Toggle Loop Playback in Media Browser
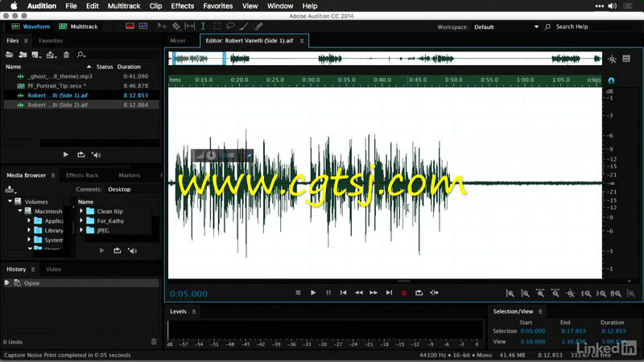 (x=117, y=251)
